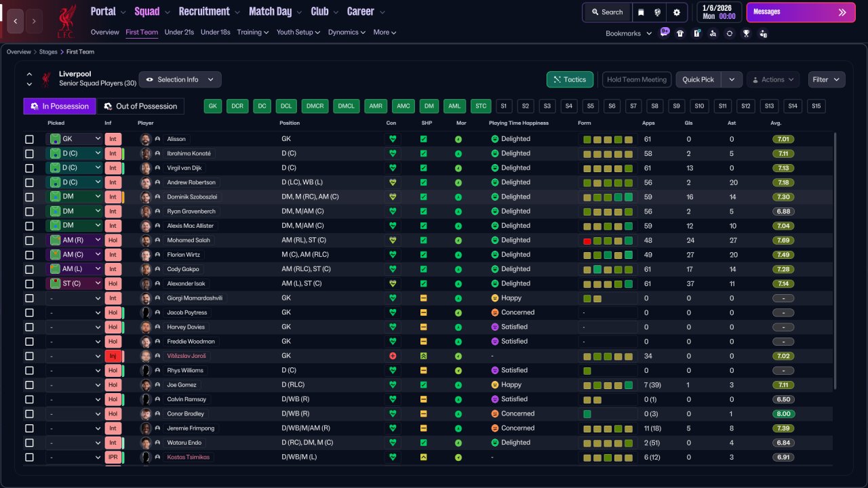
Task: Go back with the left arrow button
Action: (x=16, y=22)
